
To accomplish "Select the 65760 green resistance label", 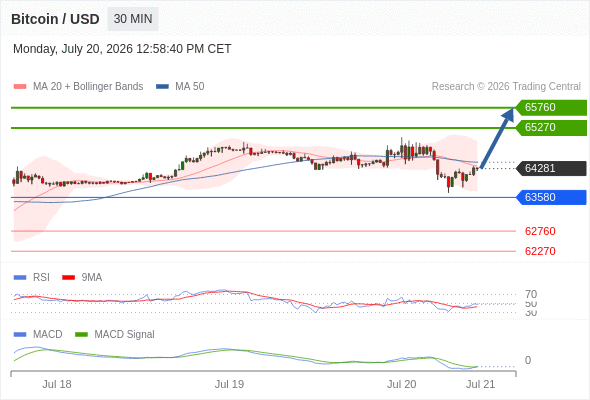I will (551, 107).
